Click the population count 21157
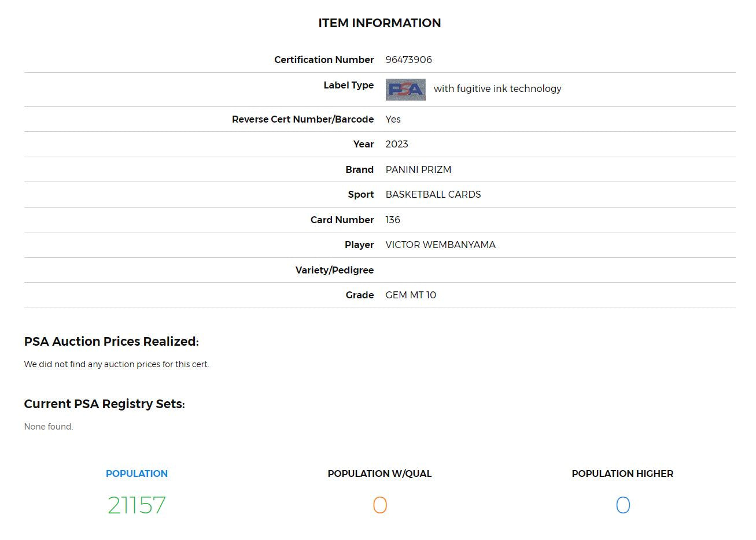This screenshot has width=756, height=540. 137,505
